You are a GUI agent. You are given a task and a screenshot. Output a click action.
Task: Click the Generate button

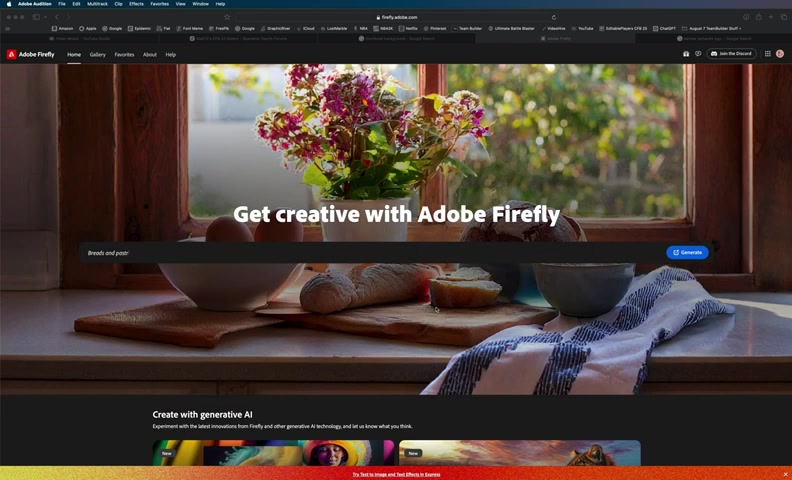[x=687, y=252]
